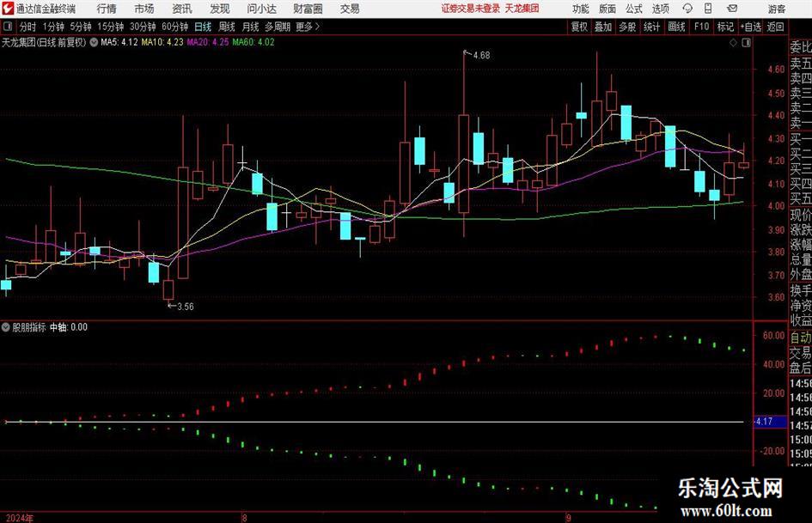Click the 天龙集团(日线 前复权) chart title
Viewport: 812px width, 523px height.
point(44,42)
